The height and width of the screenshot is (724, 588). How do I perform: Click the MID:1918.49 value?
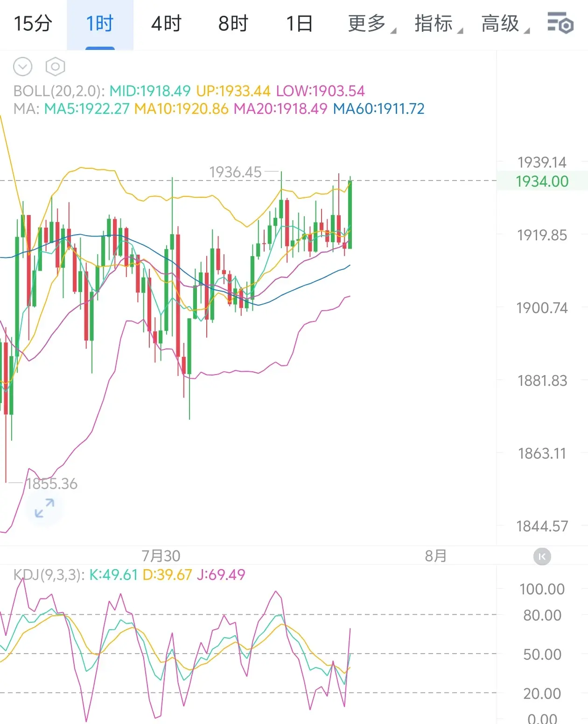pos(150,91)
